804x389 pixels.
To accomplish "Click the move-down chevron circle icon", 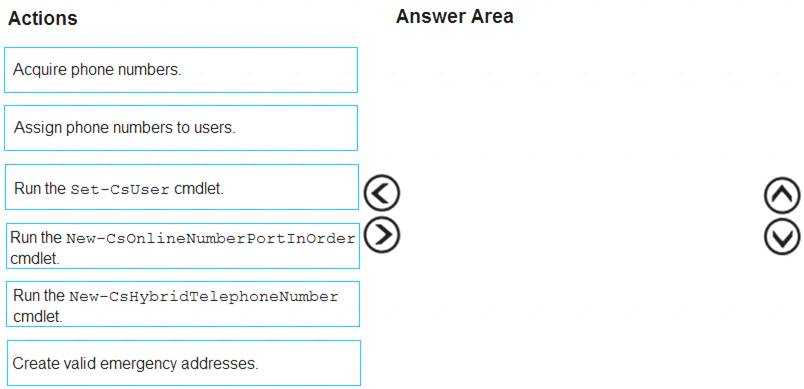I will click(782, 236).
